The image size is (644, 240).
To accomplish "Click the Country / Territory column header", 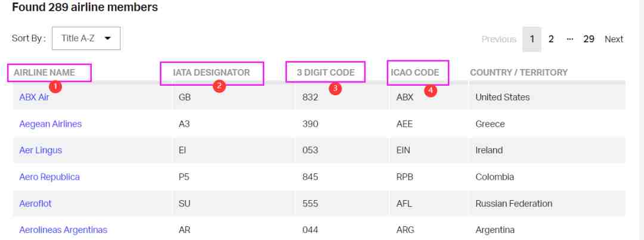I will tap(518, 73).
